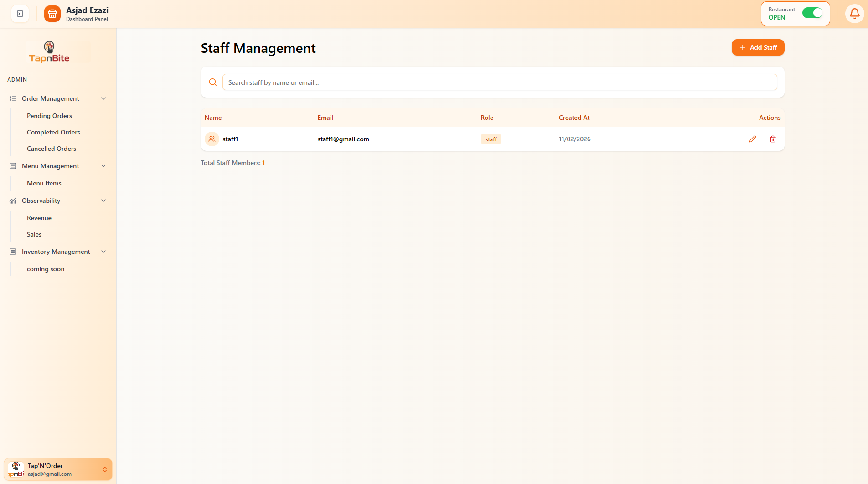Edit staff1 using the pencil icon
This screenshot has height=484, width=868.
[752, 139]
